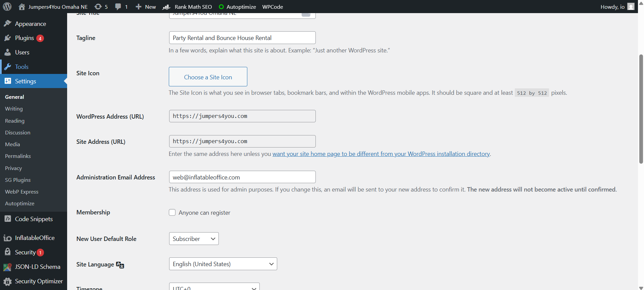Click the Administration Email Address field
Image resolution: width=644 pixels, height=290 pixels.
point(242,177)
